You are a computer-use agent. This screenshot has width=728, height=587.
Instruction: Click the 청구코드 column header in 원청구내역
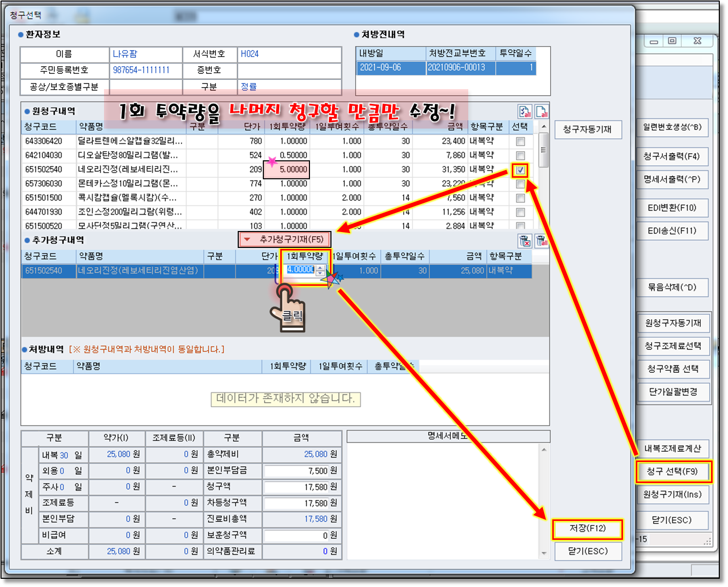(41, 127)
